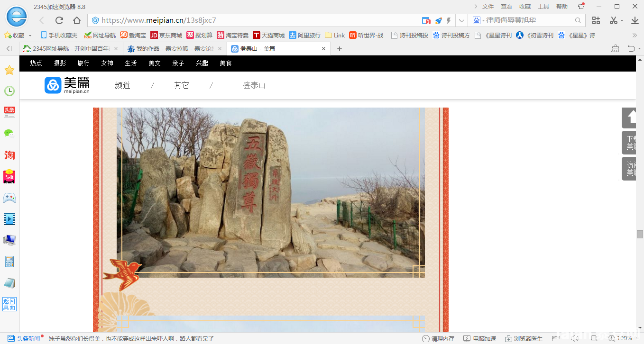The image size is (644, 344).
Task: Toggle the lightning speed mode icon
Action: coord(448,20)
